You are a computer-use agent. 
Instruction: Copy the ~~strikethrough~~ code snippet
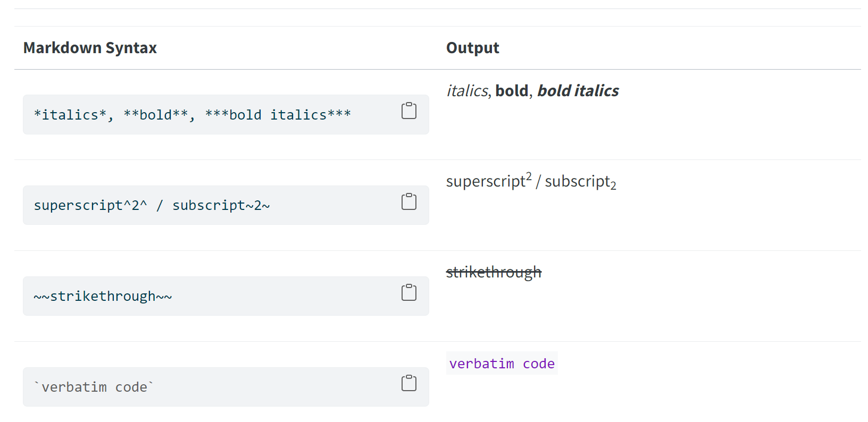point(408,292)
